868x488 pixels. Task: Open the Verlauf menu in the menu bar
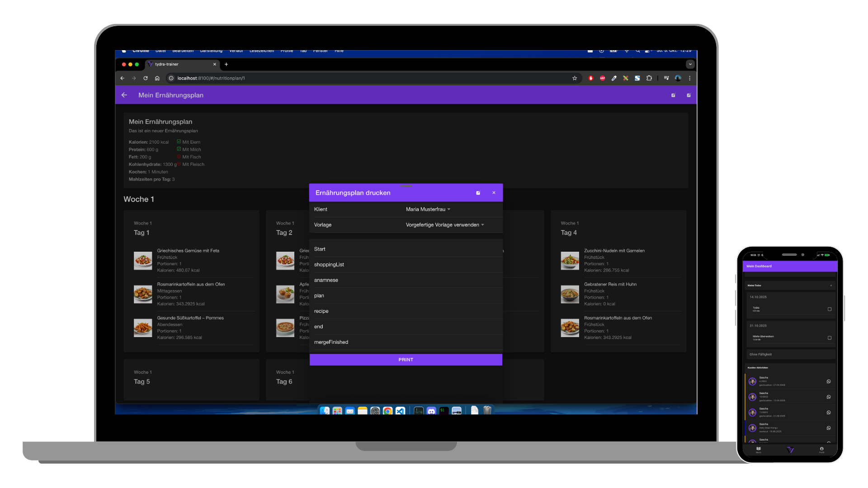tap(236, 51)
